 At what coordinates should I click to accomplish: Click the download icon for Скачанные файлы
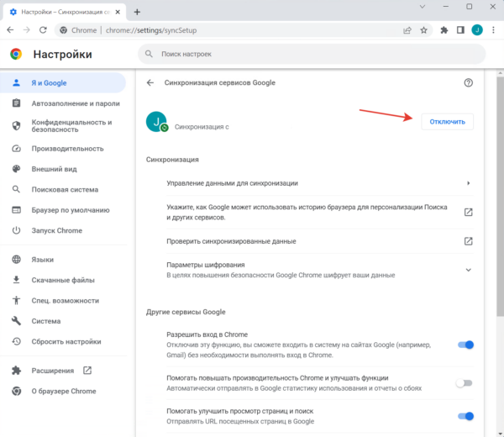pyautogui.click(x=17, y=280)
